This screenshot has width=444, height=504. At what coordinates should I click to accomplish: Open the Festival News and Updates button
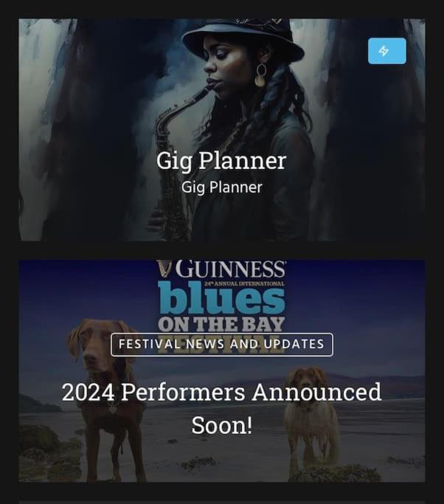coord(222,345)
